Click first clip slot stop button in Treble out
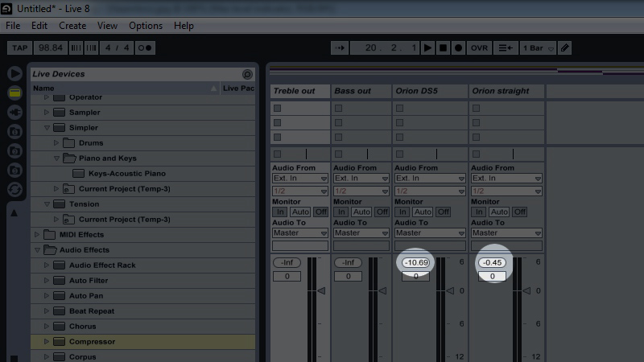Image resolution: width=644 pixels, height=362 pixels. pos(278,109)
